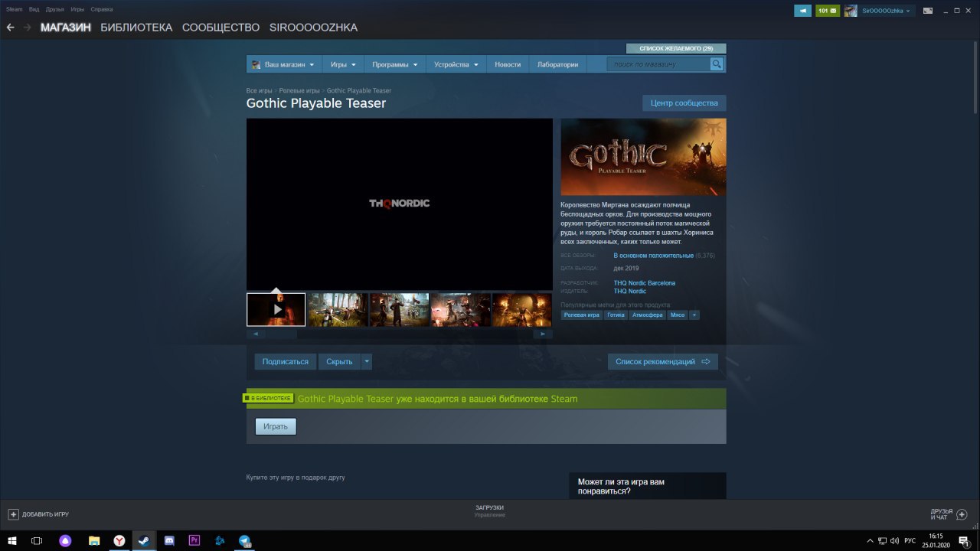Click the network icon in system tray
This screenshot has width=980, height=551.
pos(883,540)
